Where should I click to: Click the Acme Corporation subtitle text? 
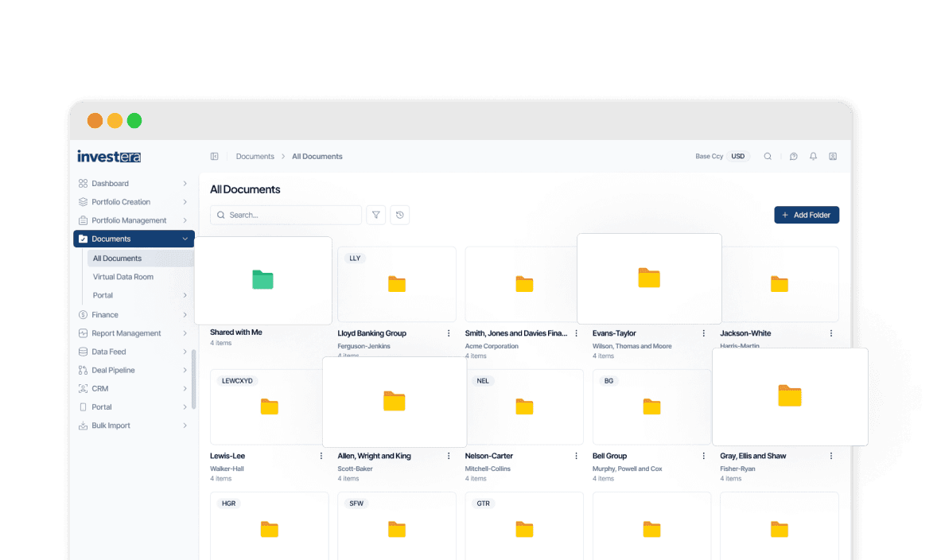[492, 346]
